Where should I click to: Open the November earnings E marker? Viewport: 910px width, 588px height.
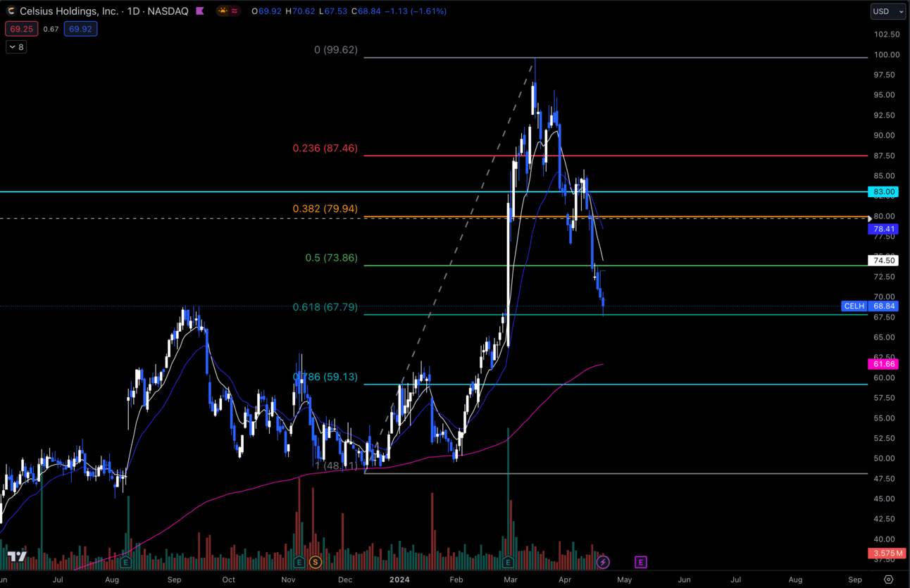click(x=299, y=562)
